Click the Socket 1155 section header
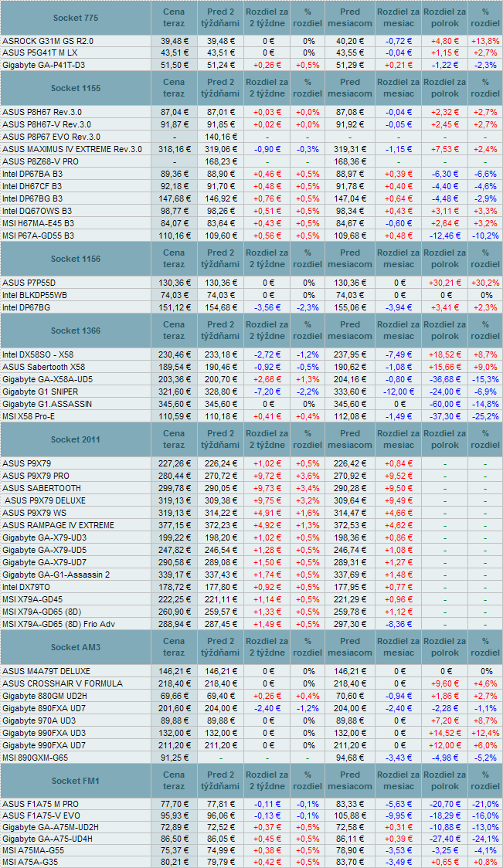Screen dimensions: 503x868 pyautogui.click(x=76, y=88)
